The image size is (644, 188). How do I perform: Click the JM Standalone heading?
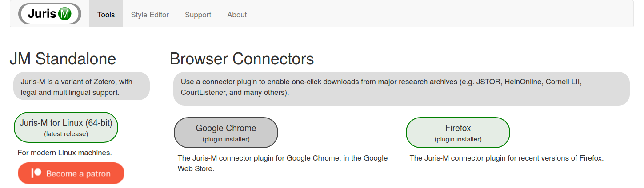63,59
